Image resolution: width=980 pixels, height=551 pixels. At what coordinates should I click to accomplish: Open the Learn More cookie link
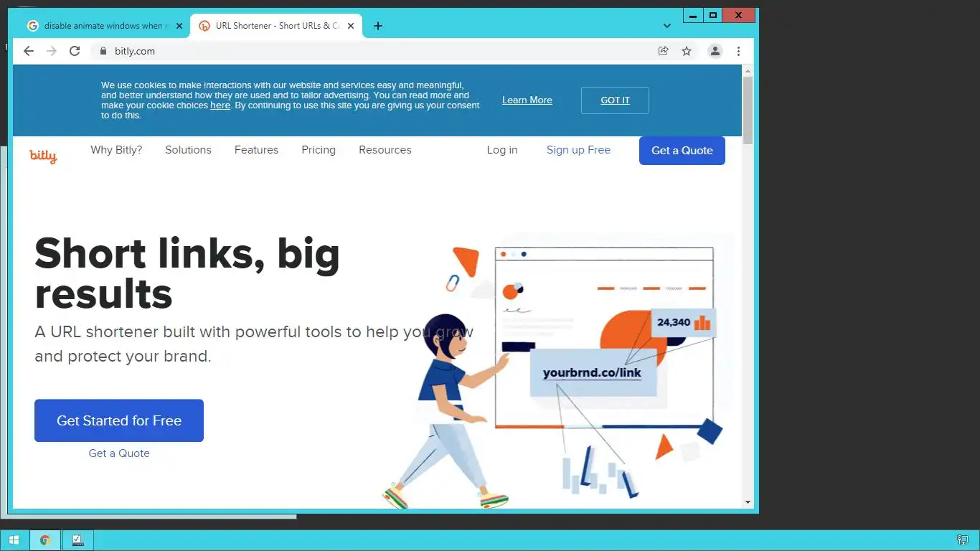527,100
